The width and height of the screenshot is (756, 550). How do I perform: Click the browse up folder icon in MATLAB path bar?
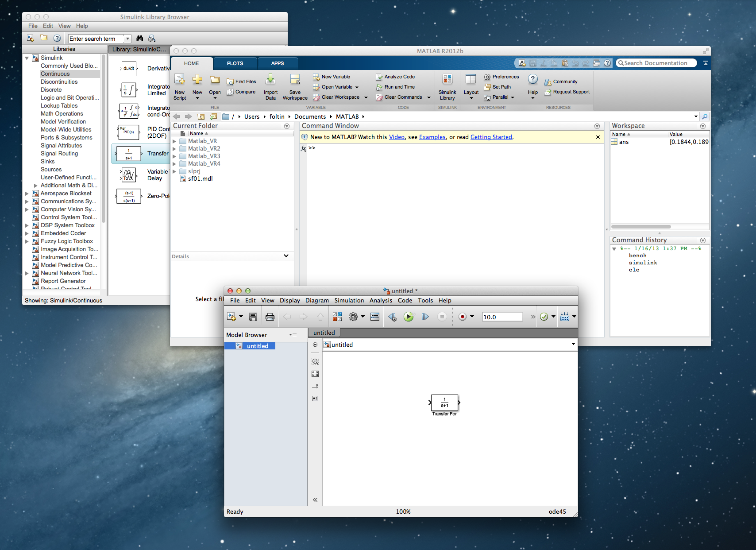(201, 116)
